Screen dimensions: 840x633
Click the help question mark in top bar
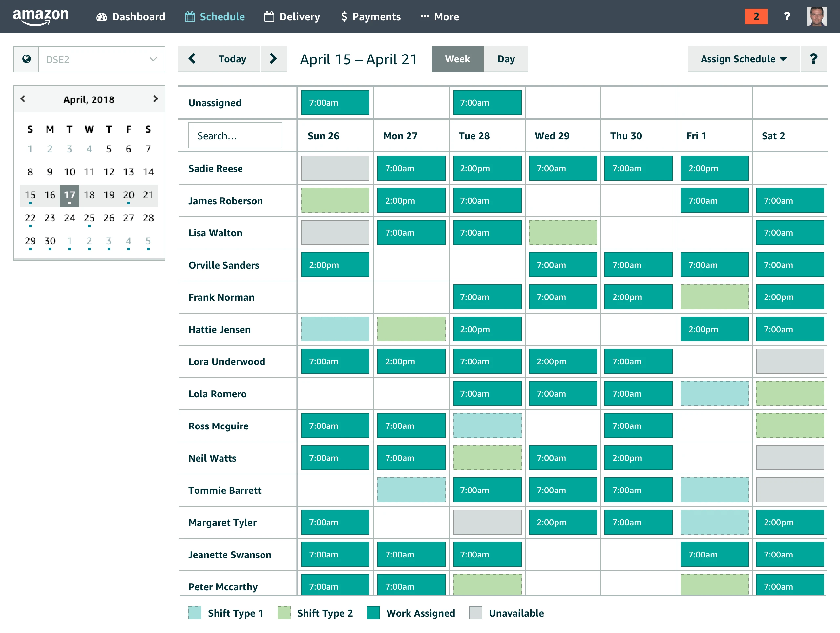click(787, 16)
